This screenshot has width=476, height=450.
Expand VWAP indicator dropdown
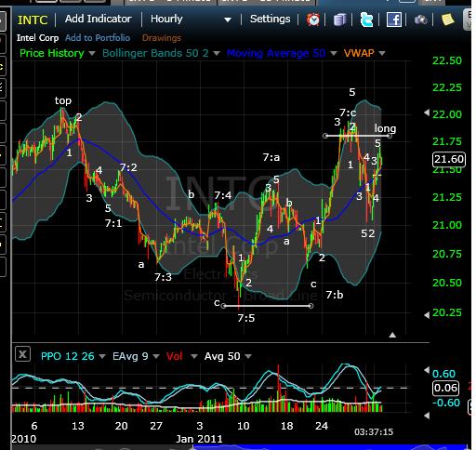pos(382,53)
